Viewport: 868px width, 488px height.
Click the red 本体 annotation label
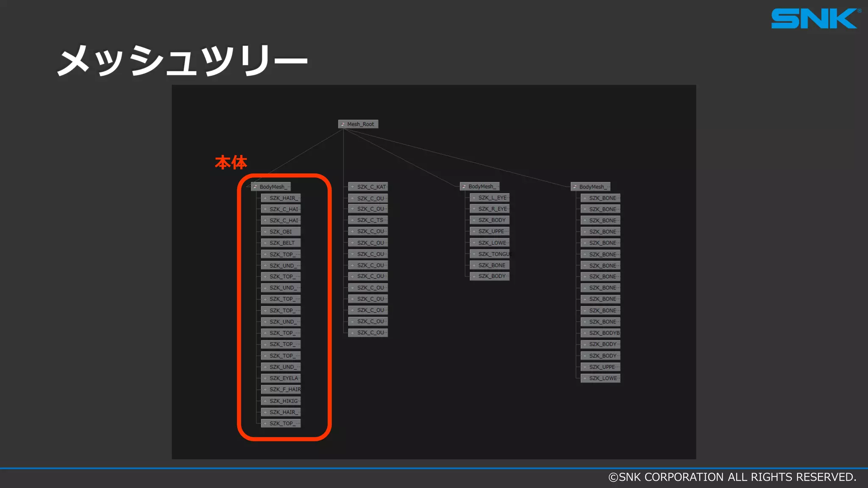pyautogui.click(x=231, y=163)
